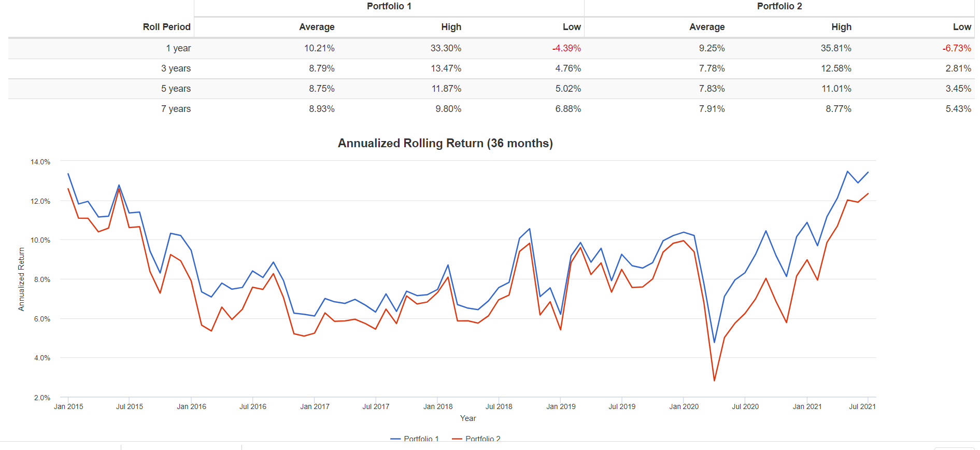The height and width of the screenshot is (450, 980).
Task: Click the blue Portfolio 1 legend line swatch
Action: point(395,439)
